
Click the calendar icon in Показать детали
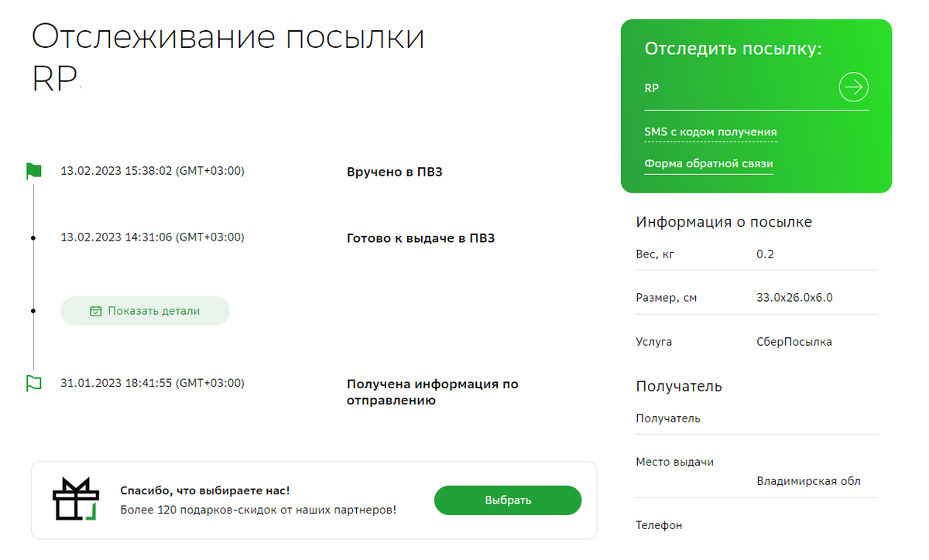tap(96, 311)
